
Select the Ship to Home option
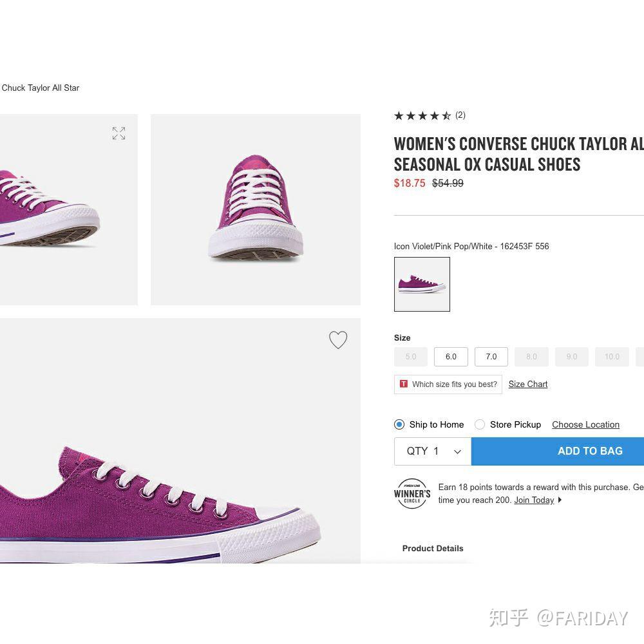(x=399, y=424)
